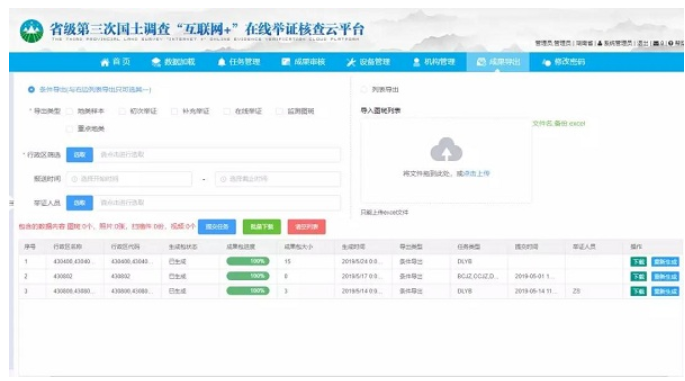Click the wrench icon for 设备管理
Screen dimensions: 685x381
351,62
